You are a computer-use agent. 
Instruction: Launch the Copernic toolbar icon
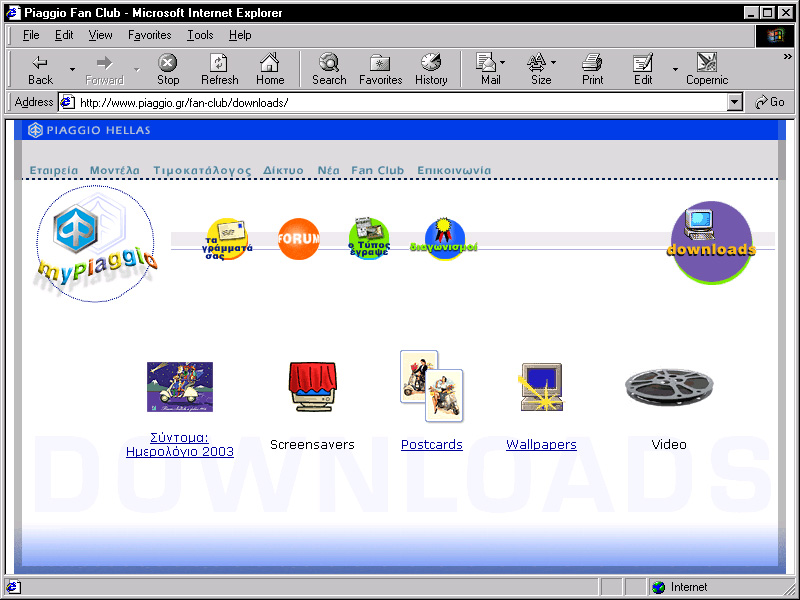(707, 69)
